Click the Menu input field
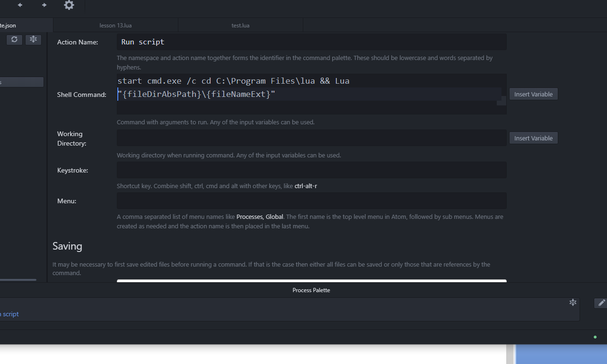607x364 pixels. (311, 200)
